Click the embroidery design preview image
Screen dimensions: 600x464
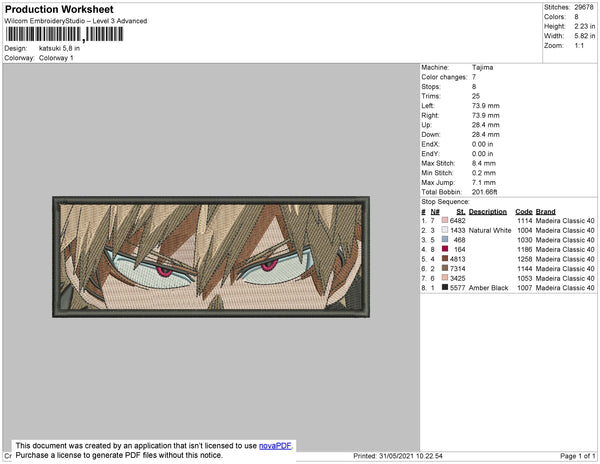click(x=211, y=257)
